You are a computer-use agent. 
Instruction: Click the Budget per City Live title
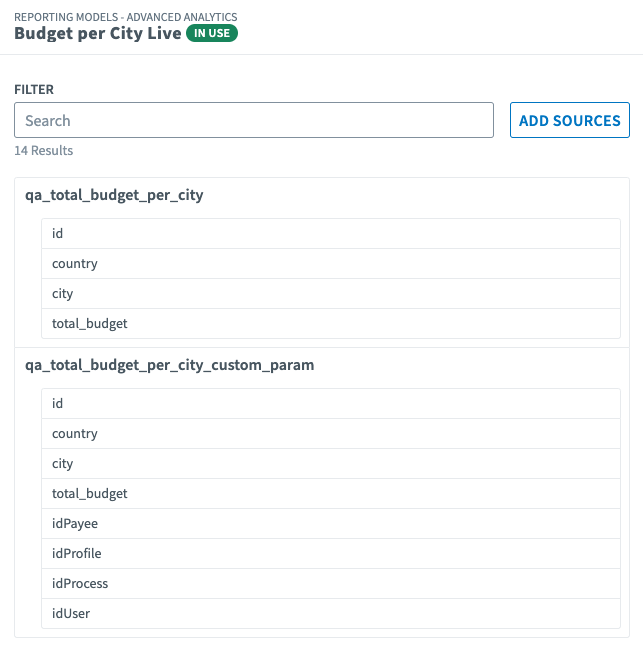point(98,34)
